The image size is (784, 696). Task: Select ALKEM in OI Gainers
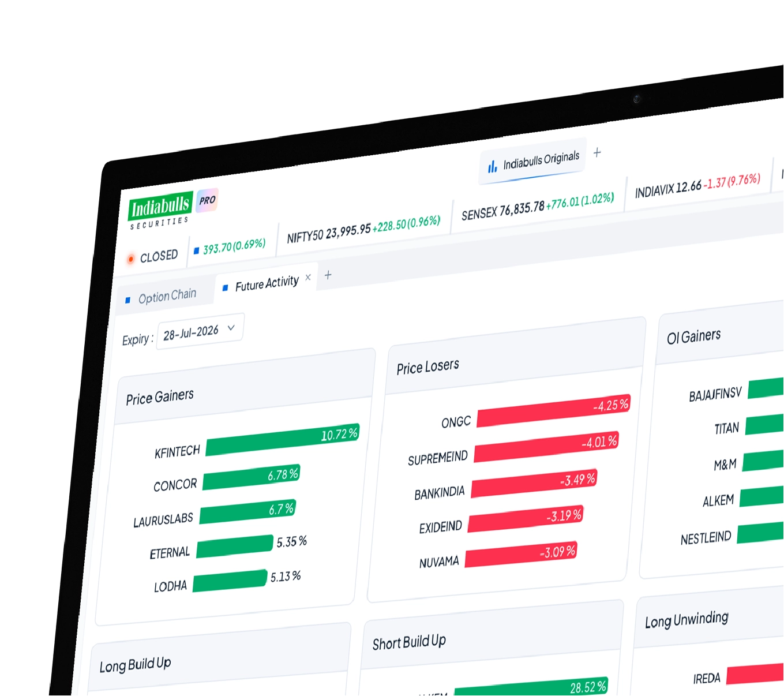point(718,500)
